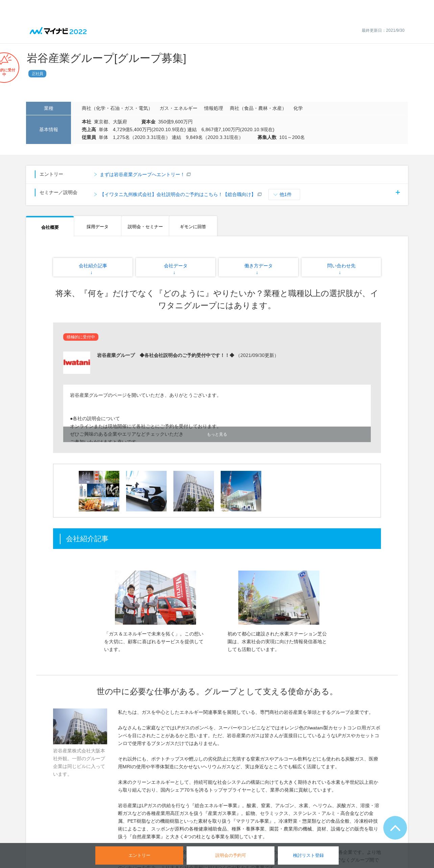Image resolution: width=434 pixels, height=868 pixels.
Task: Expand seminar list with plus icon
Action: pyautogui.click(x=398, y=192)
